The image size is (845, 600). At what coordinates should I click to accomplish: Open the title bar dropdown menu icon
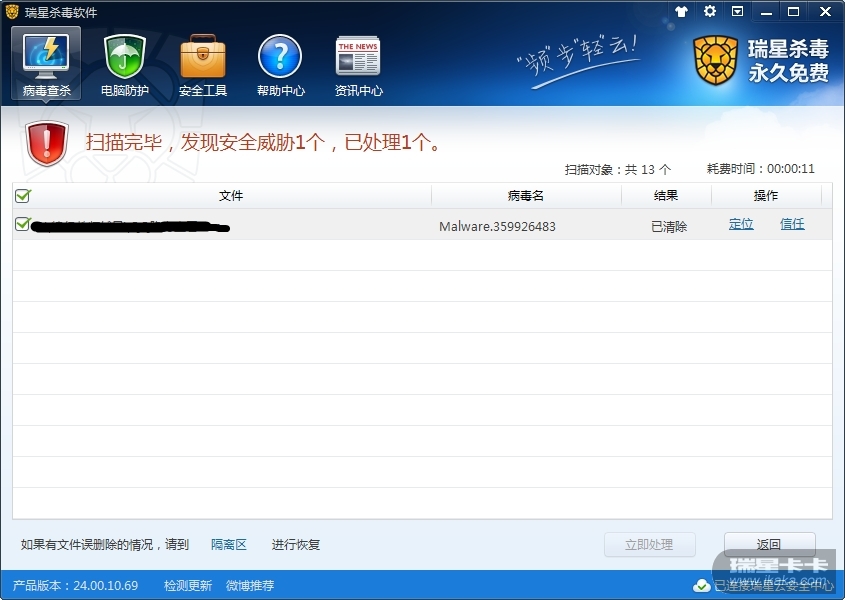tap(738, 11)
